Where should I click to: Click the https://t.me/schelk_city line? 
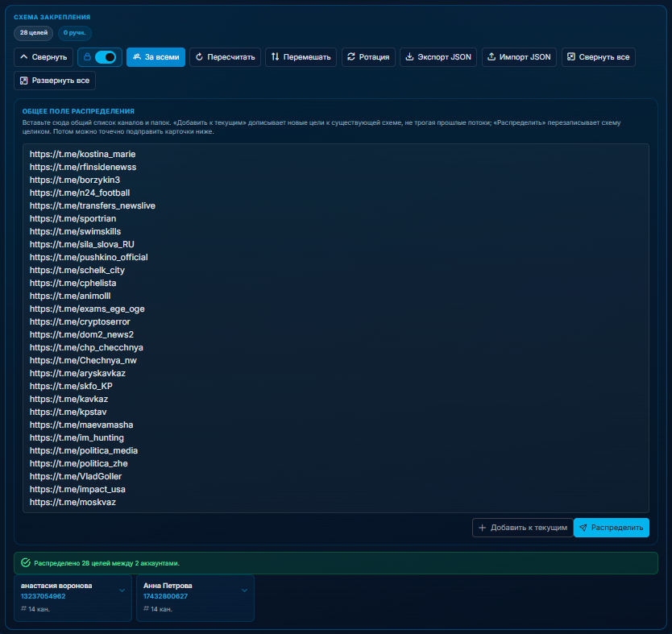77,271
